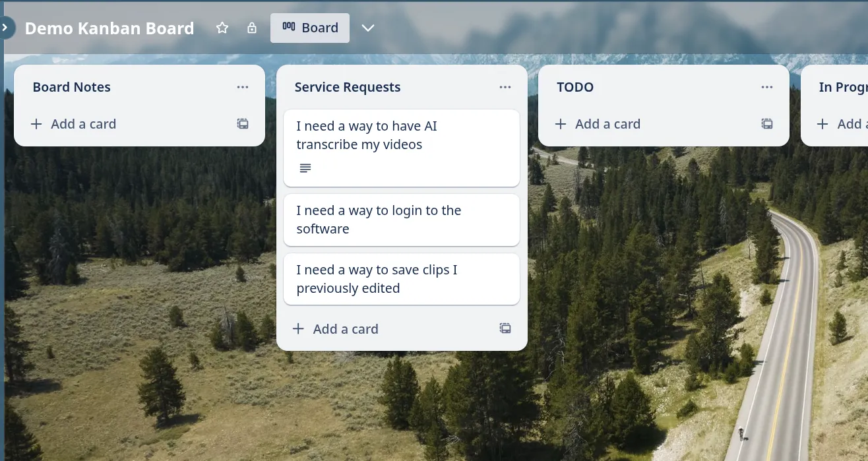The width and height of the screenshot is (868, 461).
Task: Click the Board view switcher icon
Action: pos(288,28)
